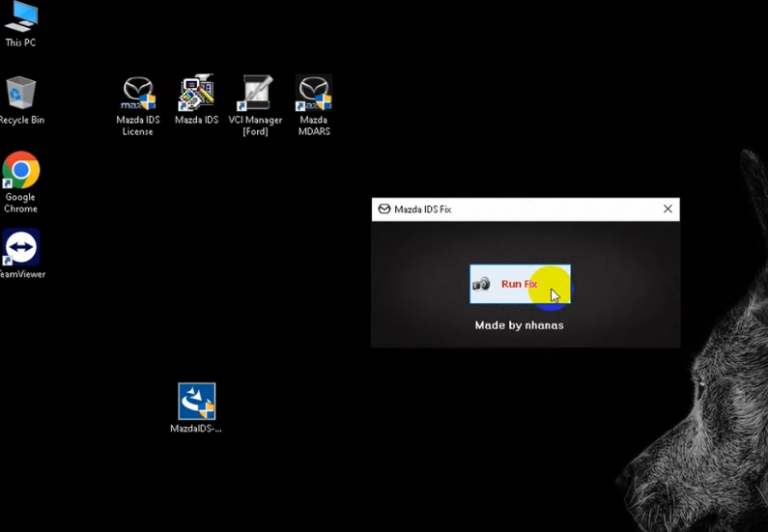The height and width of the screenshot is (532, 768).
Task: Click the gears icon inside Run Fix
Action: (481, 284)
